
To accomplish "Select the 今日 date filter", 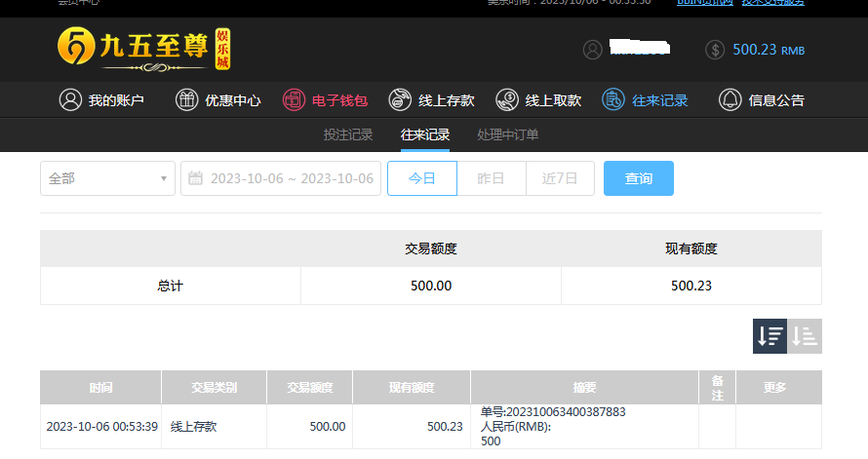I will pos(422,178).
